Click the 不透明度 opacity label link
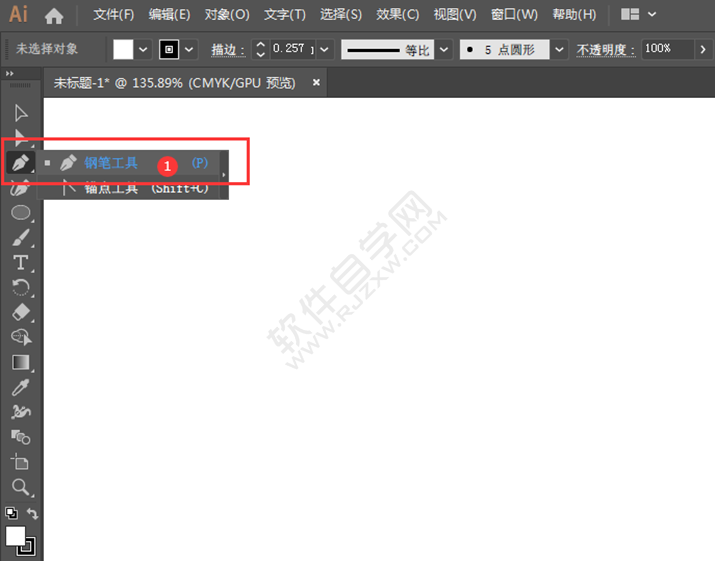 coord(606,50)
